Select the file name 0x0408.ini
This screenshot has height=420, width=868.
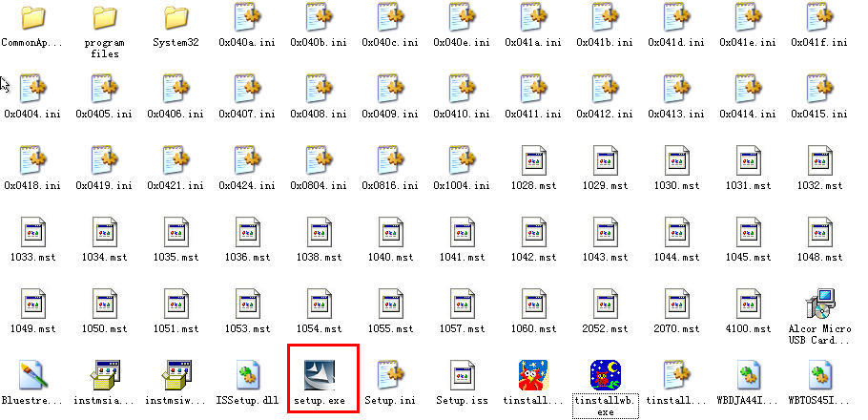319,115
